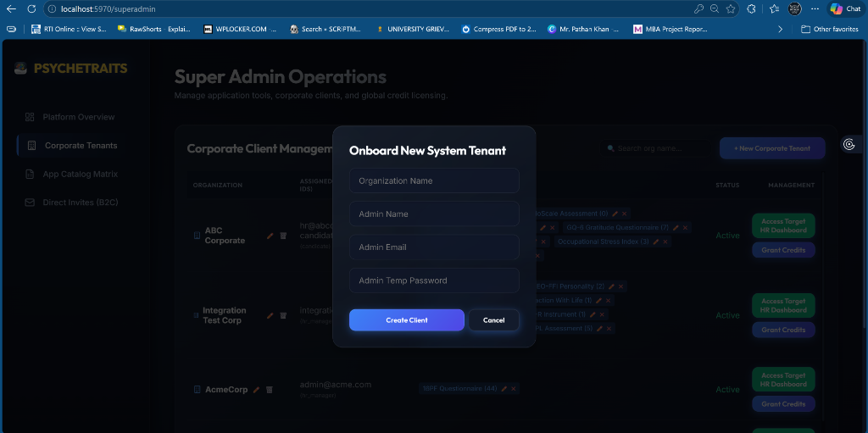Focus the Admin Email field
This screenshot has width=868, height=433.
point(434,247)
